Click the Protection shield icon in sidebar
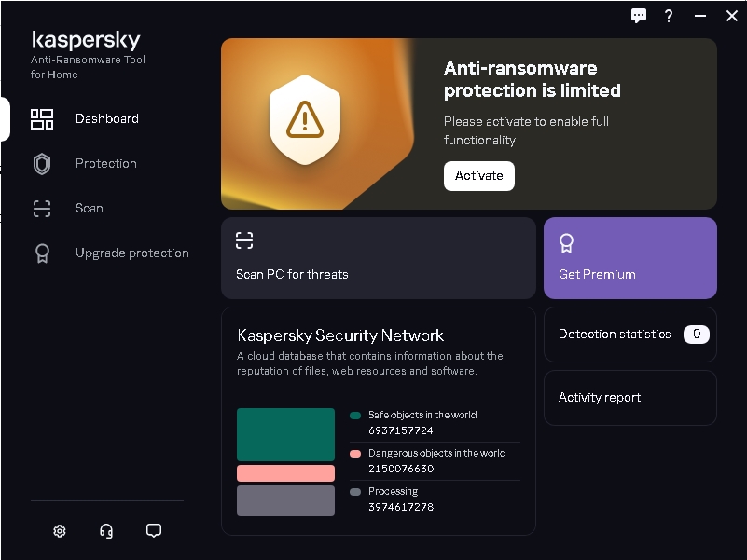 click(x=42, y=164)
